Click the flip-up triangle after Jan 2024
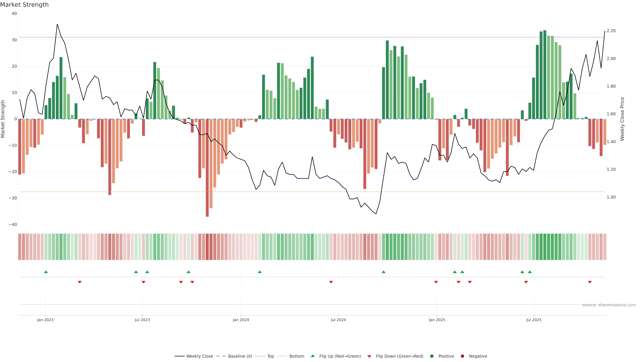Screen dimensions: 644x362 coord(260,272)
